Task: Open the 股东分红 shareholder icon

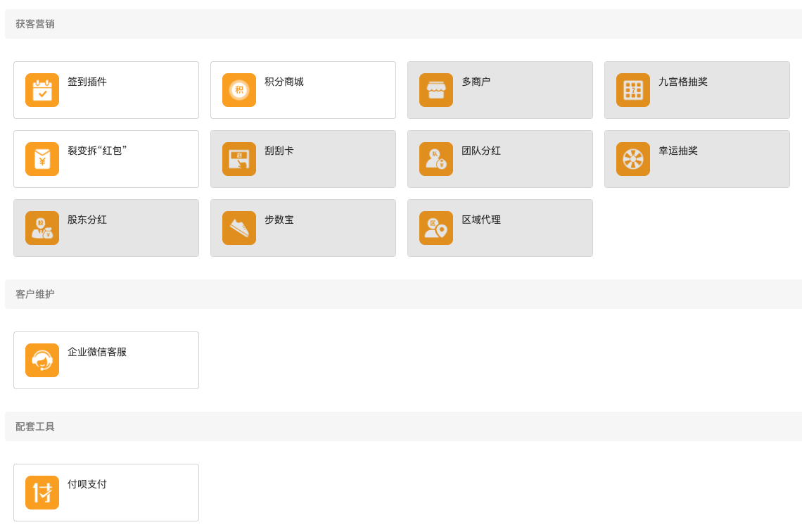Action: [x=42, y=228]
